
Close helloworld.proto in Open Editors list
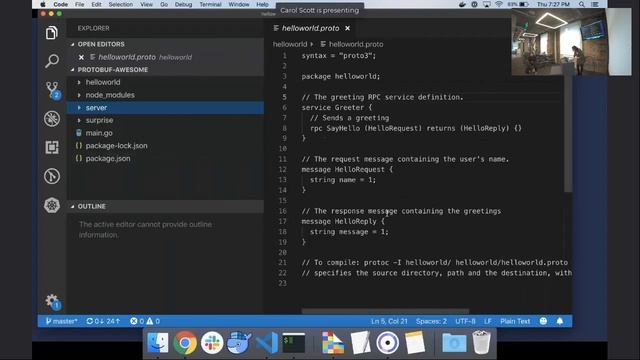point(81,57)
